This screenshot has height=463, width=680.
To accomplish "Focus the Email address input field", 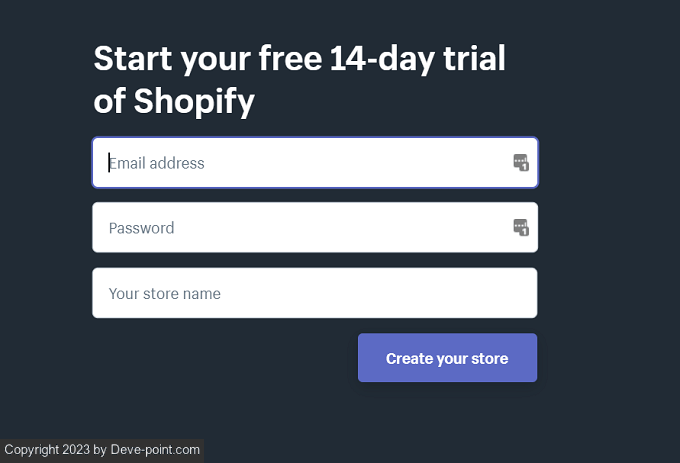I will [x=300, y=163].
